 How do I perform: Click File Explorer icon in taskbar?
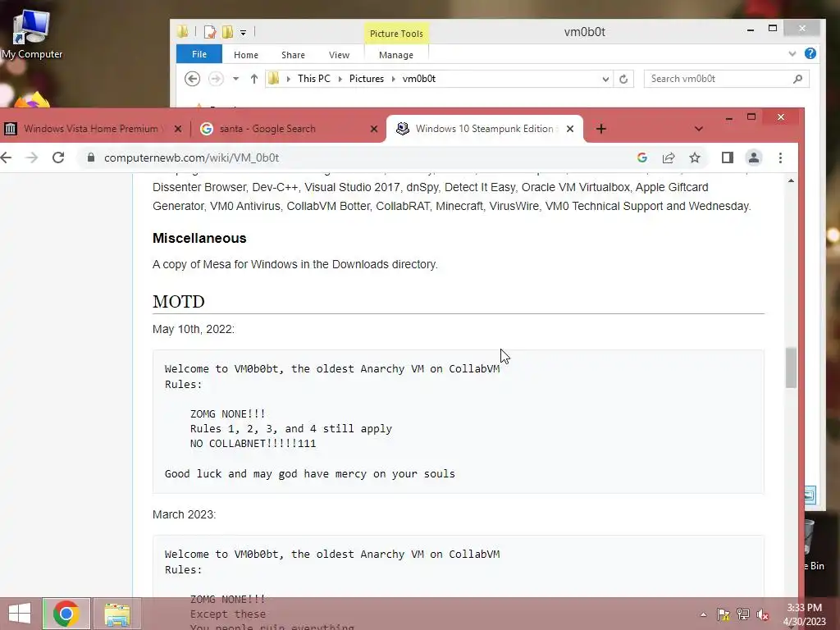(x=116, y=614)
